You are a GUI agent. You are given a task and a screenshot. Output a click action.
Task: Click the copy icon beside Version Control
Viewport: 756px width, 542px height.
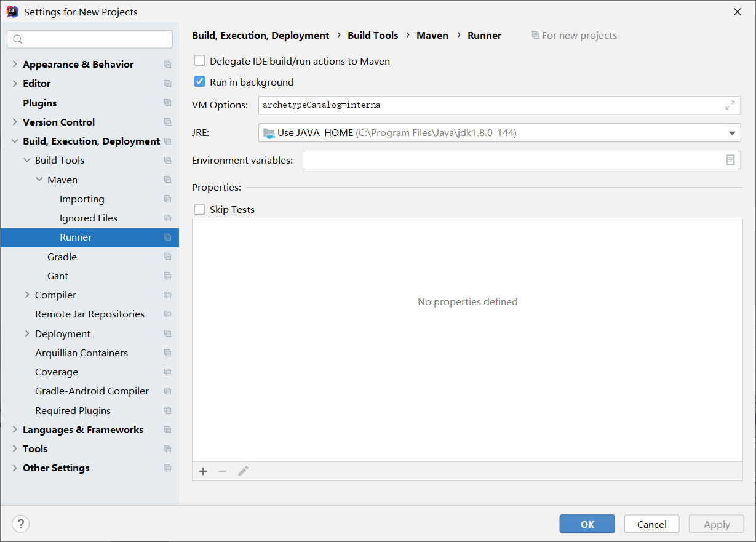[x=167, y=122]
